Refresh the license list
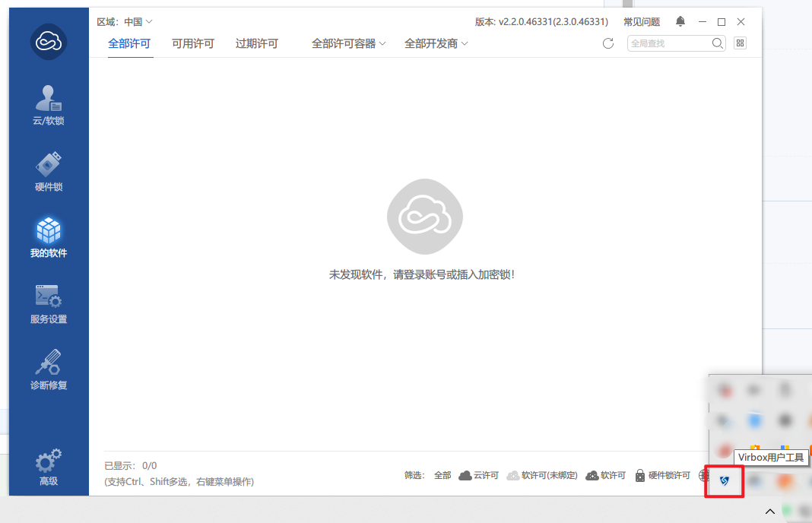The height and width of the screenshot is (523, 812). pos(608,43)
